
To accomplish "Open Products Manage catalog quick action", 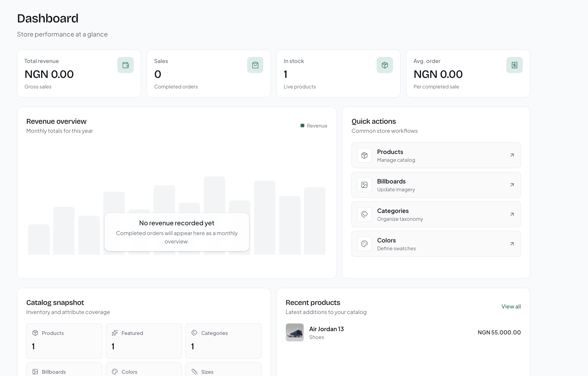I will tap(436, 155).
